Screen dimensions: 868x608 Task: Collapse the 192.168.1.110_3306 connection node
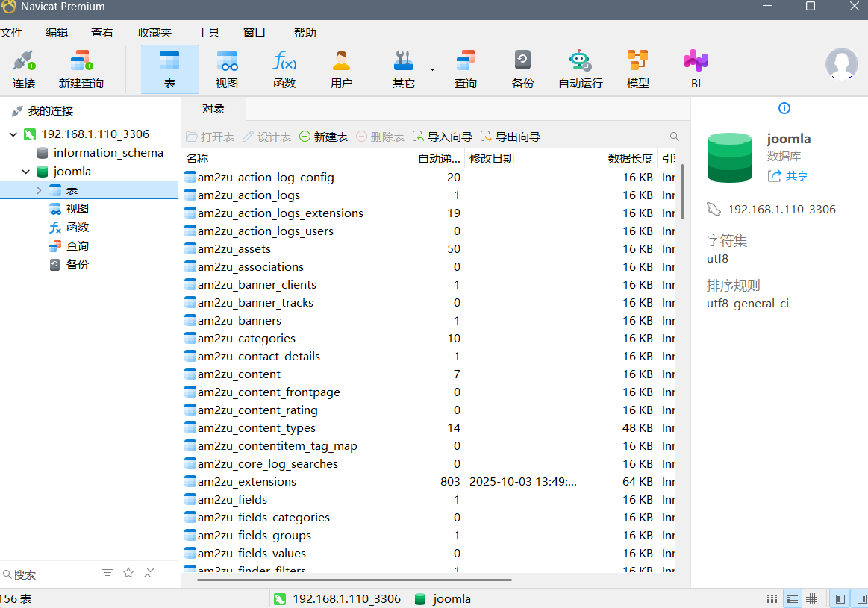click(13, 134)
